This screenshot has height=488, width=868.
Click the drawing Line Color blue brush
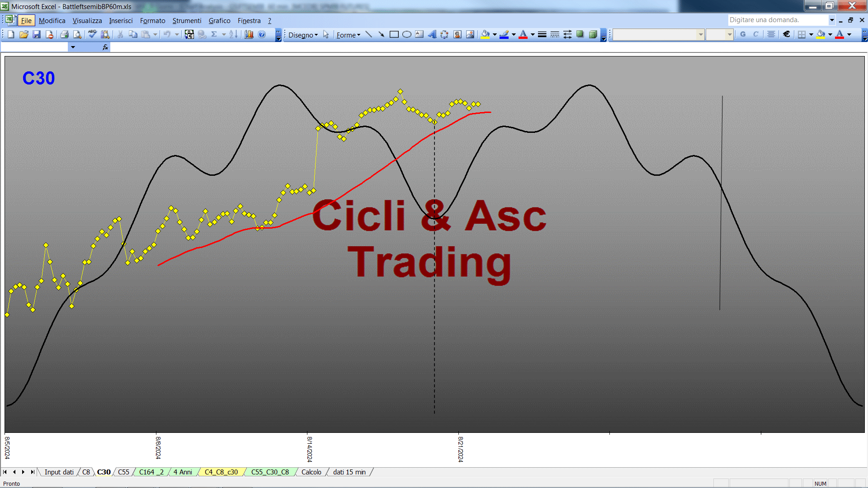click(x=504, y=34)
